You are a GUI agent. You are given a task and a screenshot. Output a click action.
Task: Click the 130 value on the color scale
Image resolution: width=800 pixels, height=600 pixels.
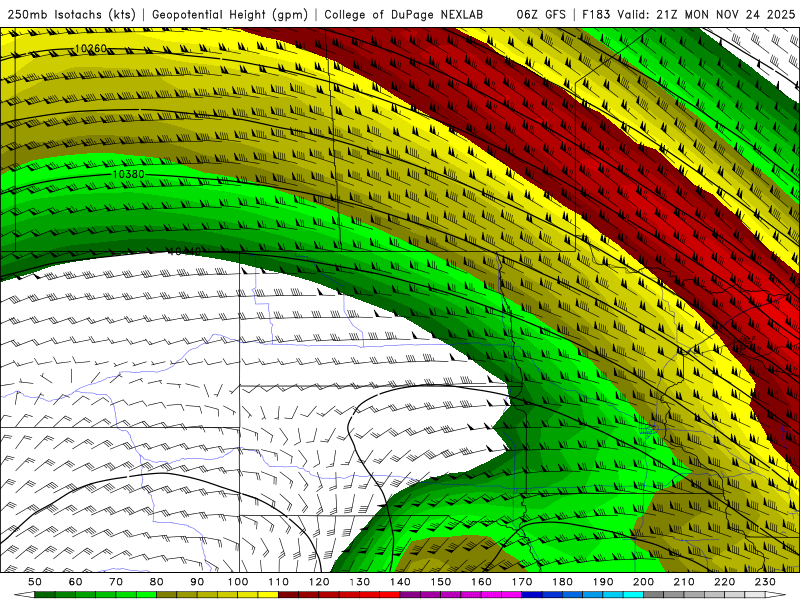click(360, 582)
